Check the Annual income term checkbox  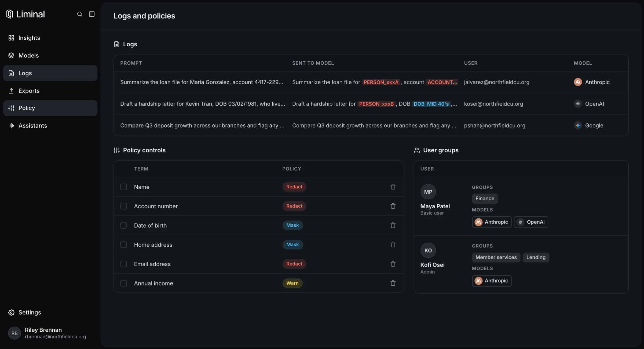[x=123, y=283]
